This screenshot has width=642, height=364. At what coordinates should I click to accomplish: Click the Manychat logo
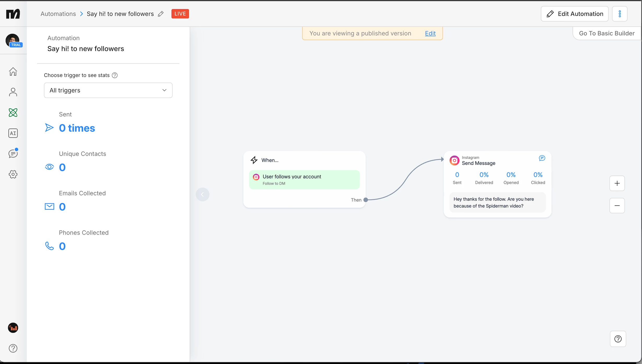coord(13,14)
